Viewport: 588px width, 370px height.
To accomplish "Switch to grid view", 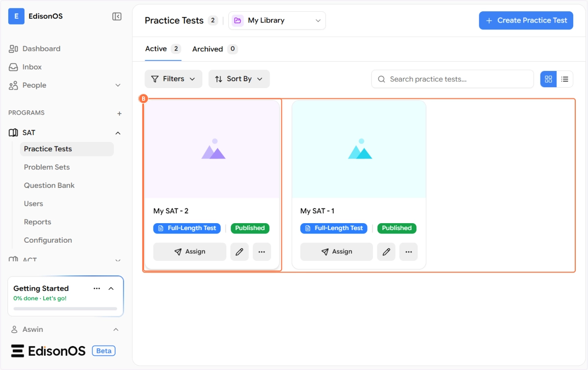I will (x=548, y=79).
